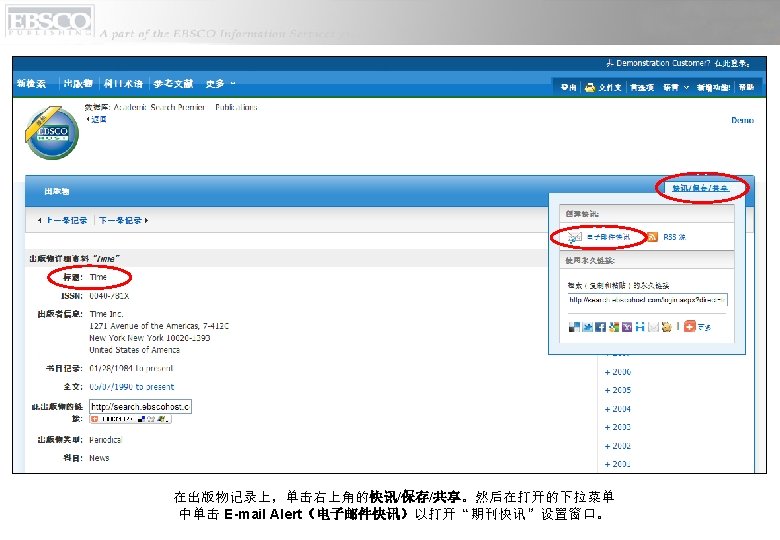Viewport: 780px width, 540px height.
Task: Open the 更多 dropdown in the main menu
Action: coord(220,84)
